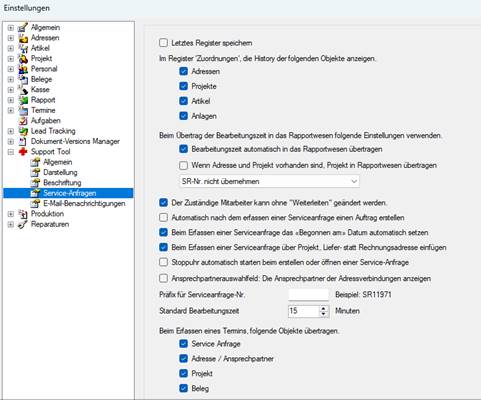
Task: Enable 'Wenn Adresse und Projekt vorhanden sind' checkbox
Action: coord(183,165)
